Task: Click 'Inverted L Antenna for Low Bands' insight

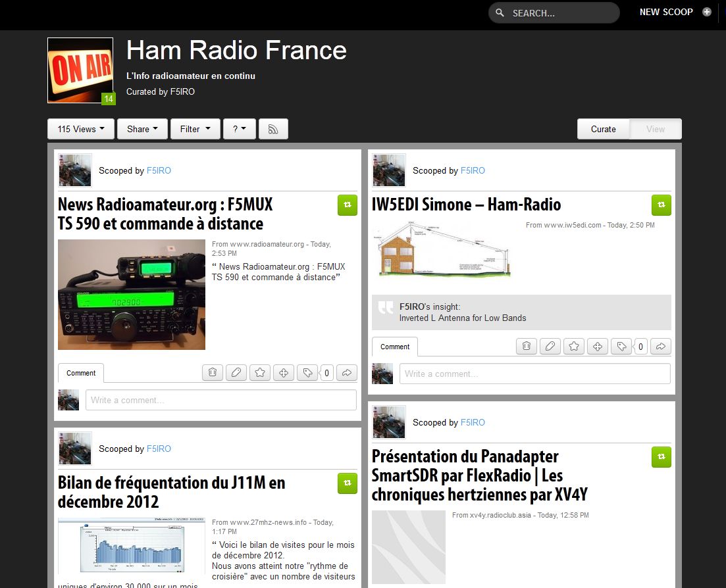Action: click(463, 318)
